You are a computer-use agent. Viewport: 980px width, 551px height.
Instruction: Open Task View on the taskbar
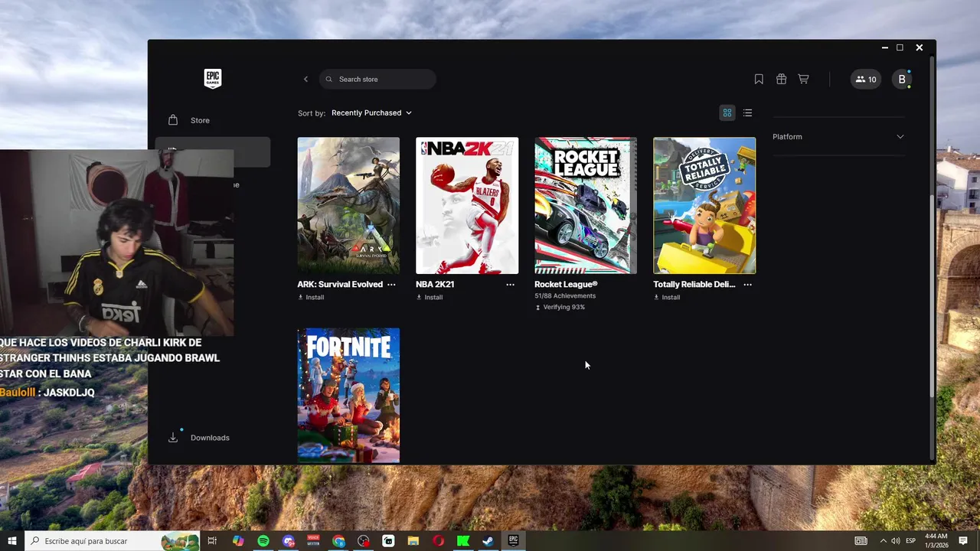coord(212,541)
